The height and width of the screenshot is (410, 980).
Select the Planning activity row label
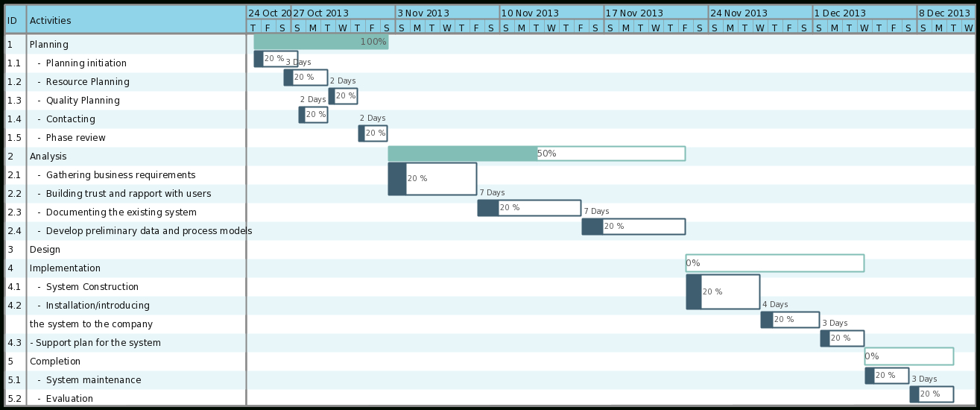[x=49, y=45]
